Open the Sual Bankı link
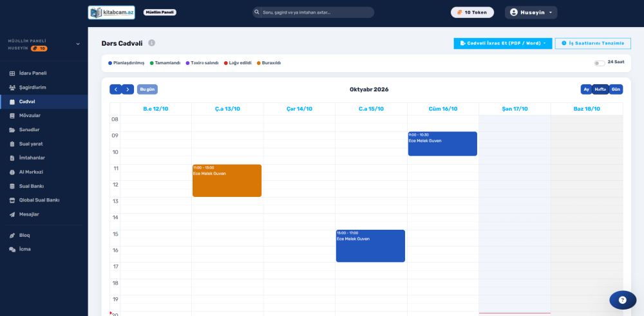The image size is (644, 316). pyautogui.click(x=44, y=186)
